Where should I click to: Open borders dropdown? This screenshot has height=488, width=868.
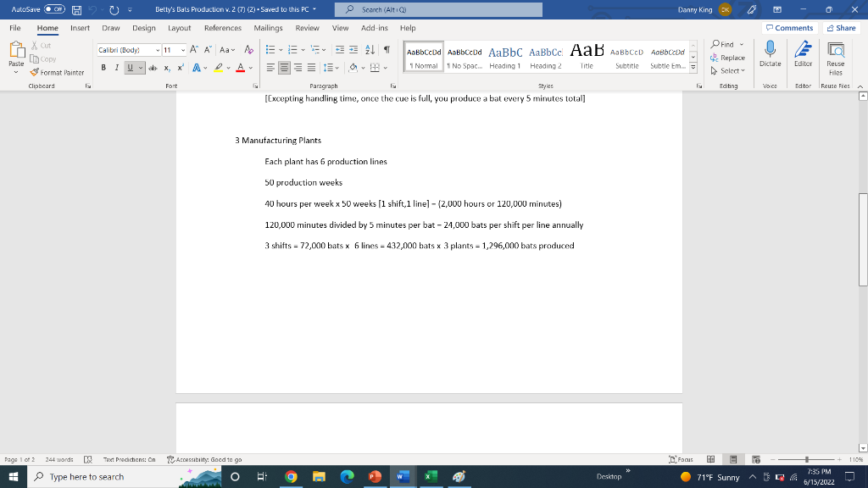(386, 68)
